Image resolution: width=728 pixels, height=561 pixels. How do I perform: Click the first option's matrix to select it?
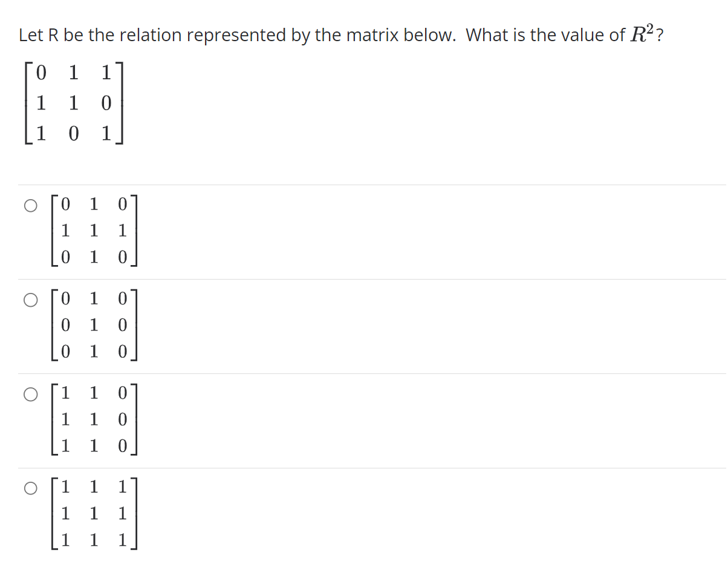[94, 231]
